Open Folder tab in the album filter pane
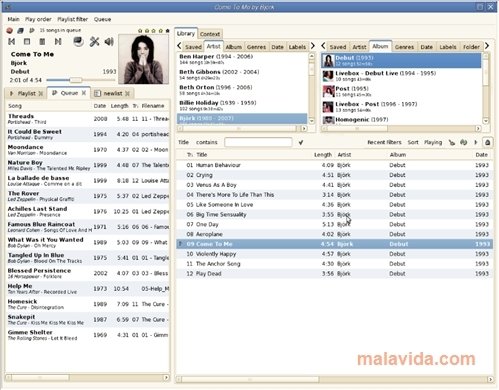This screenshot has width=499, height=390. pyautogui.click(x=471, y=47)
